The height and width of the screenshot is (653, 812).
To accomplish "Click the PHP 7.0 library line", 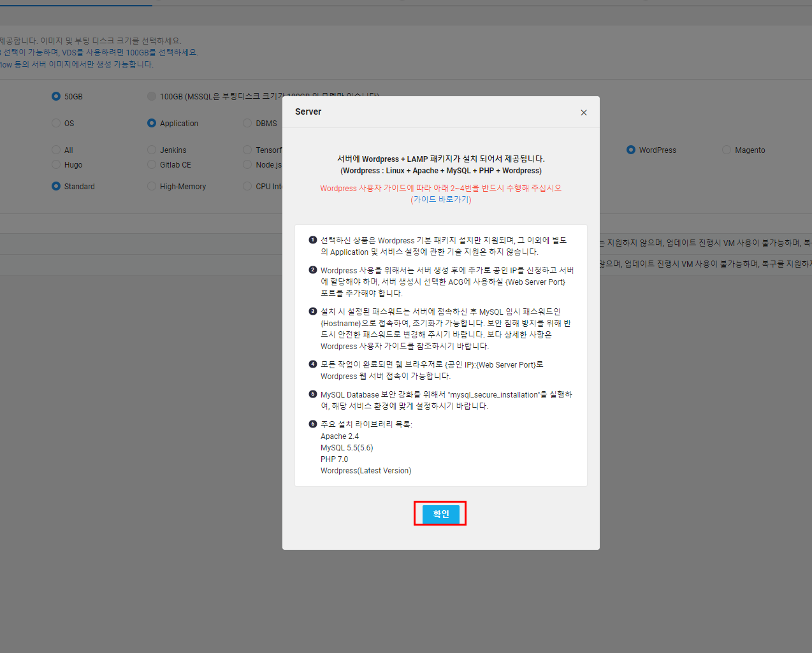I will 334,459.
